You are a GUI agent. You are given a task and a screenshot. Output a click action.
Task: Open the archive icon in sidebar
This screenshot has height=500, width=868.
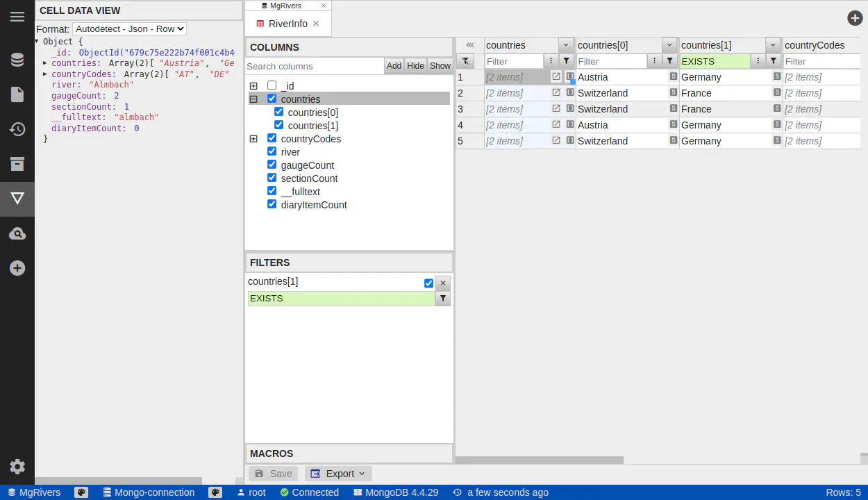click(x=17, y=164)
